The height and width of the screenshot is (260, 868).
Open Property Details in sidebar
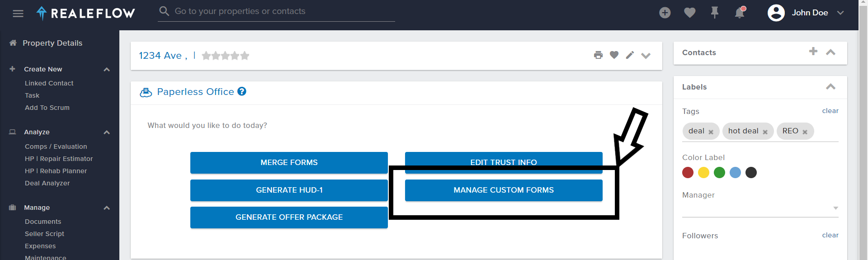[52, 43]
